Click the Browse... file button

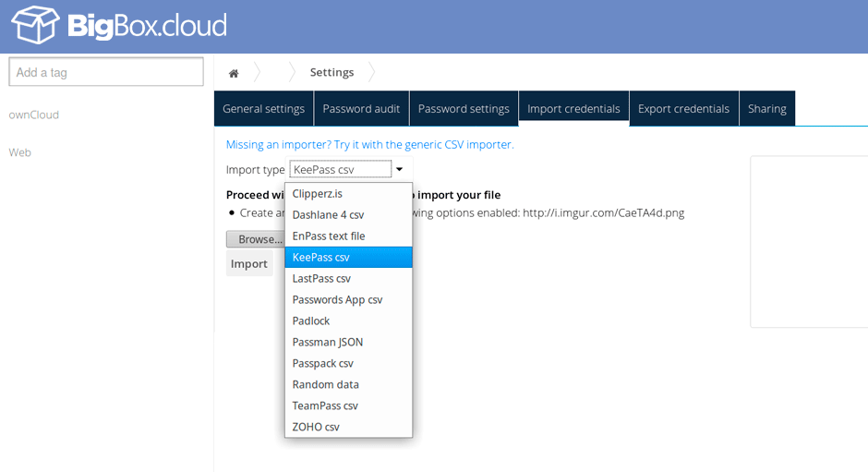[x=256, y=239]
